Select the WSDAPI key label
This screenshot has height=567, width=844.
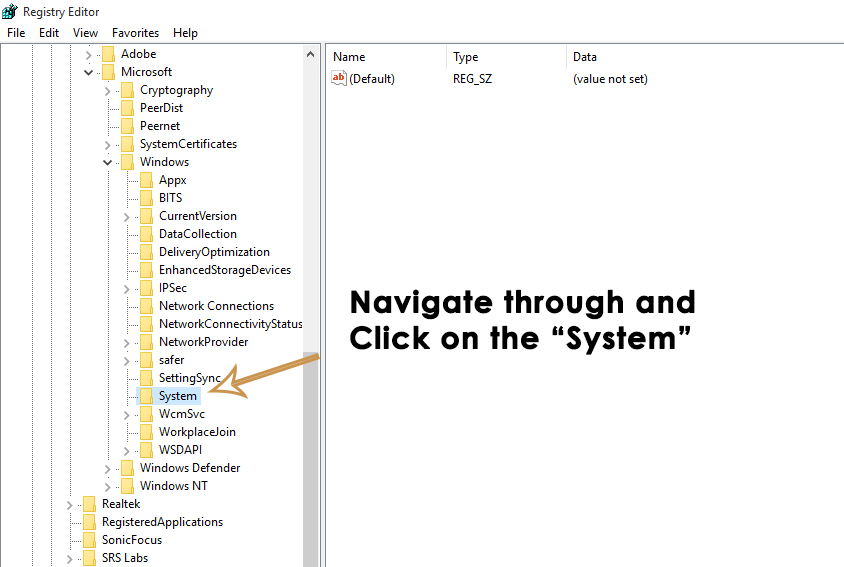tap(180, 450)
